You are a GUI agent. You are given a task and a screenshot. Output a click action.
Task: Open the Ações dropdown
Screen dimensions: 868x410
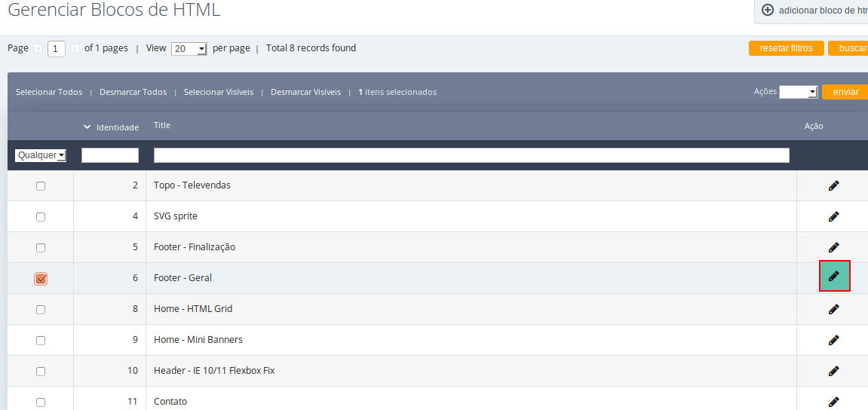click(799, 92)
